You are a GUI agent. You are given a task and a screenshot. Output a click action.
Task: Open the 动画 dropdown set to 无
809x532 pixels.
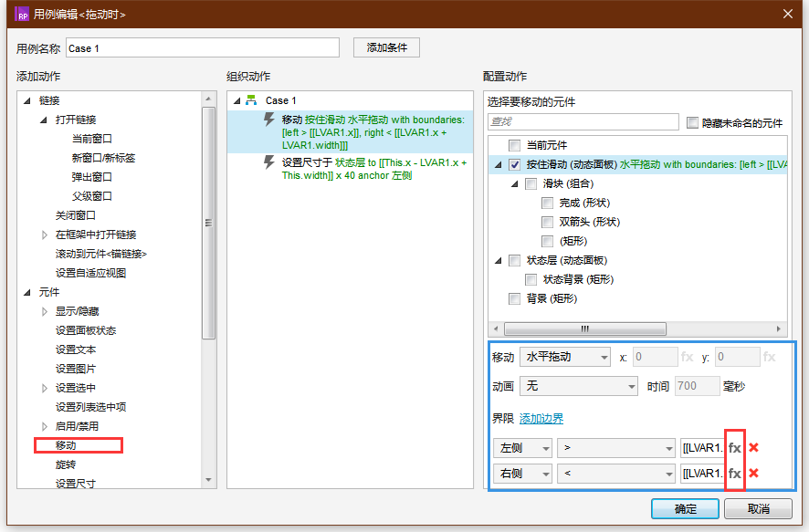click(x=580, y=386)
